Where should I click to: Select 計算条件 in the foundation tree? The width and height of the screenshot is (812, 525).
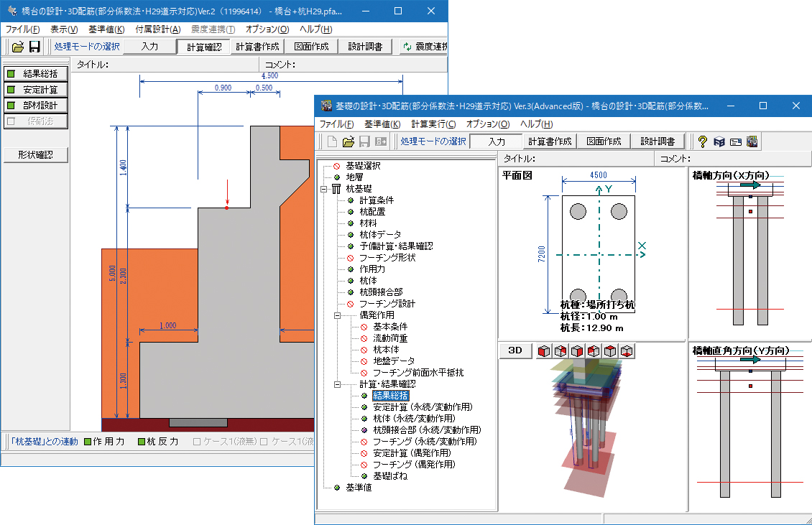[377, 200]
